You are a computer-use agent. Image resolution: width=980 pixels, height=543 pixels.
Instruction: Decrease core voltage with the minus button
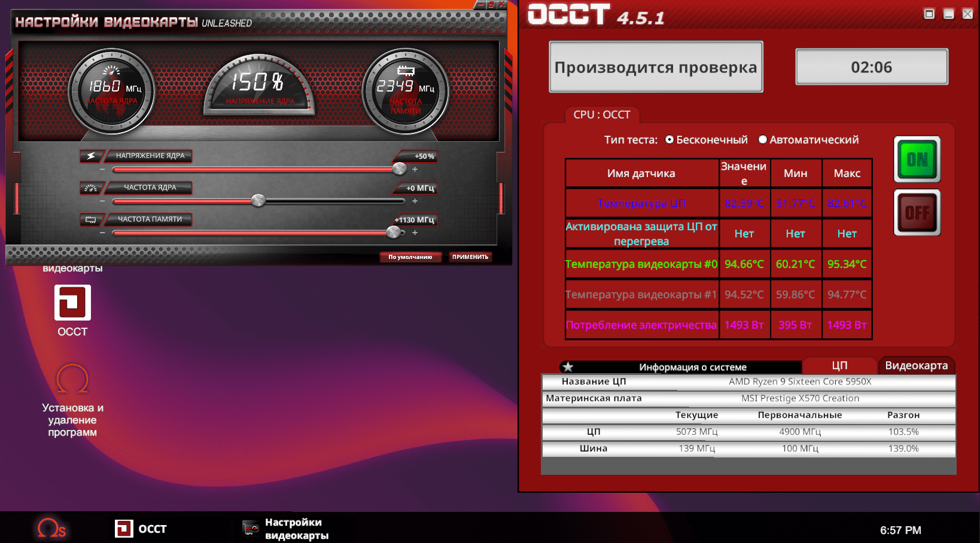click(102, 169)
